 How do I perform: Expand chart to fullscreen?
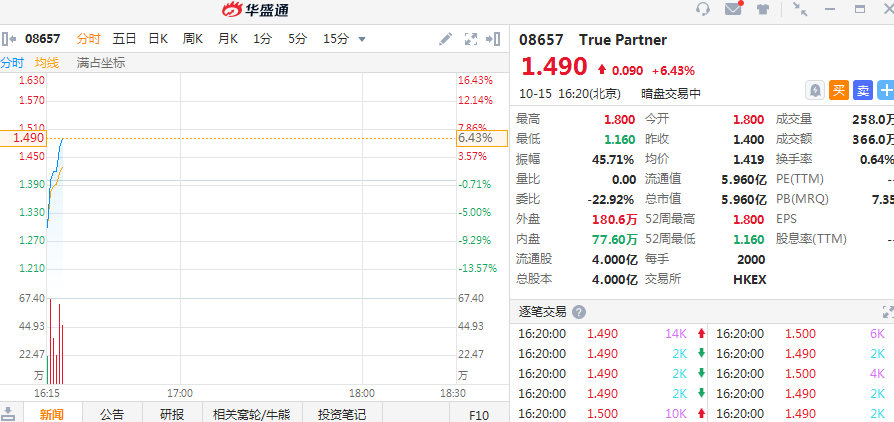click(x=471, y=39)
